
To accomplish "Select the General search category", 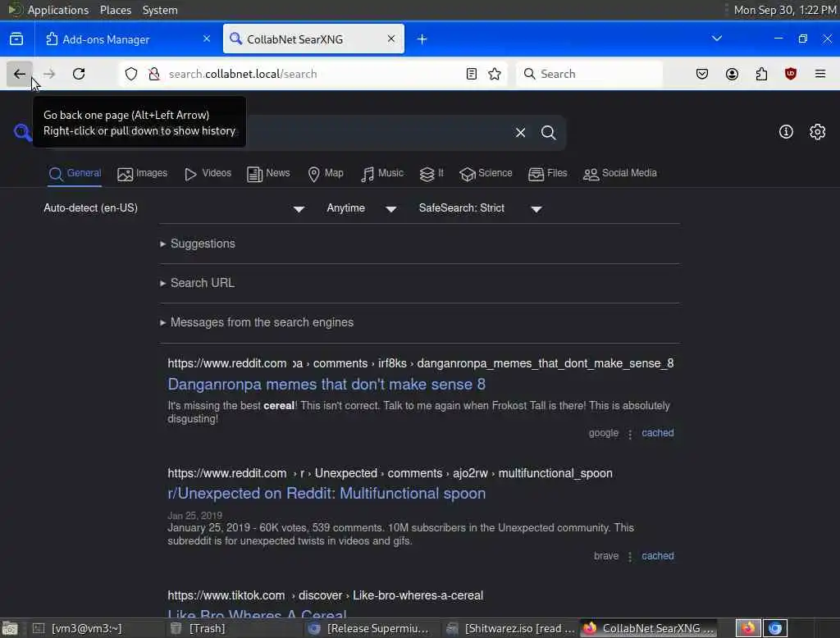I will click(x=75, y=174).
